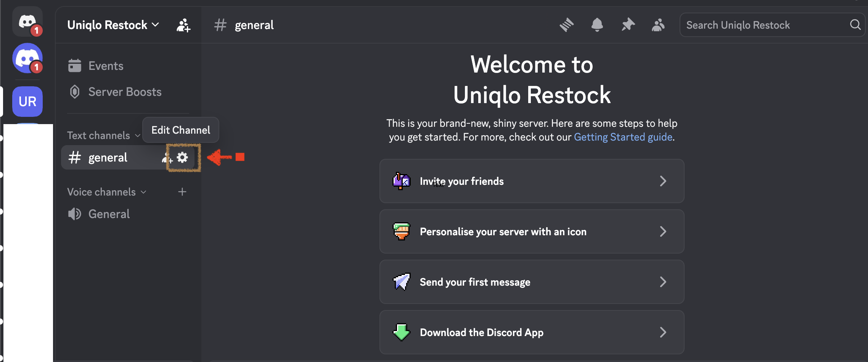Image resolution: width=868 pixels, height=362 pixels.
Task: Click the paper plane icon
Action: point(401,282)
